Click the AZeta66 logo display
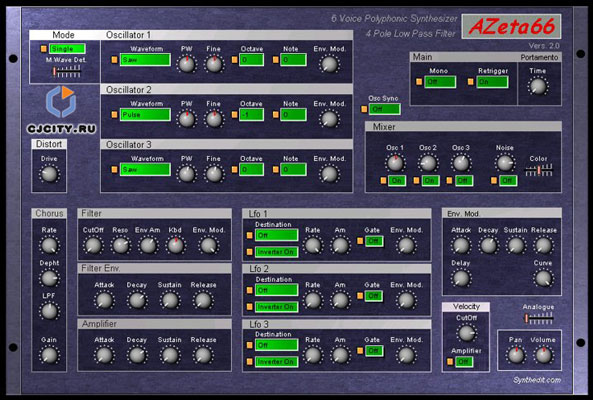 point(511,26)
